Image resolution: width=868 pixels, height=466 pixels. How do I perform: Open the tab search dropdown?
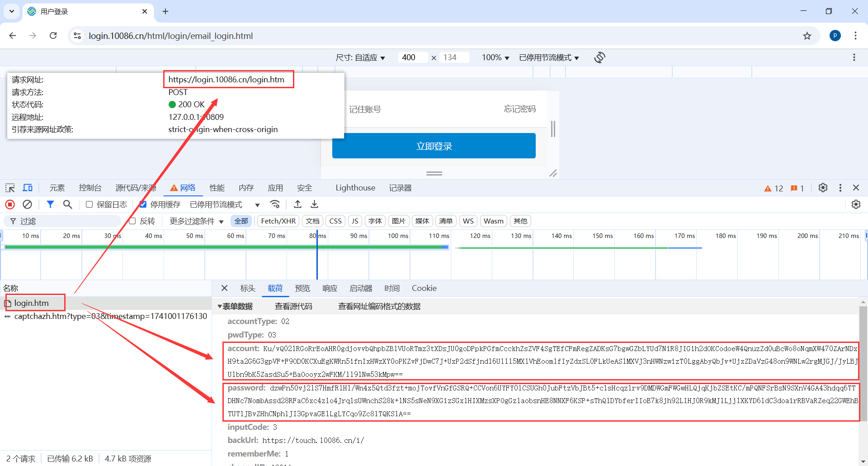pyautogui.click(x=12, y=11)
